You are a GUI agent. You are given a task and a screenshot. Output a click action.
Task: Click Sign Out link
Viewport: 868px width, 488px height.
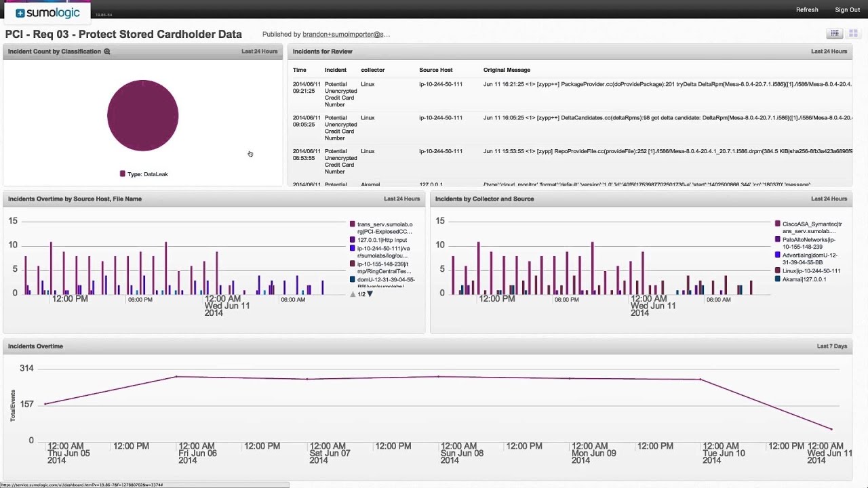(x=847, y=10)
